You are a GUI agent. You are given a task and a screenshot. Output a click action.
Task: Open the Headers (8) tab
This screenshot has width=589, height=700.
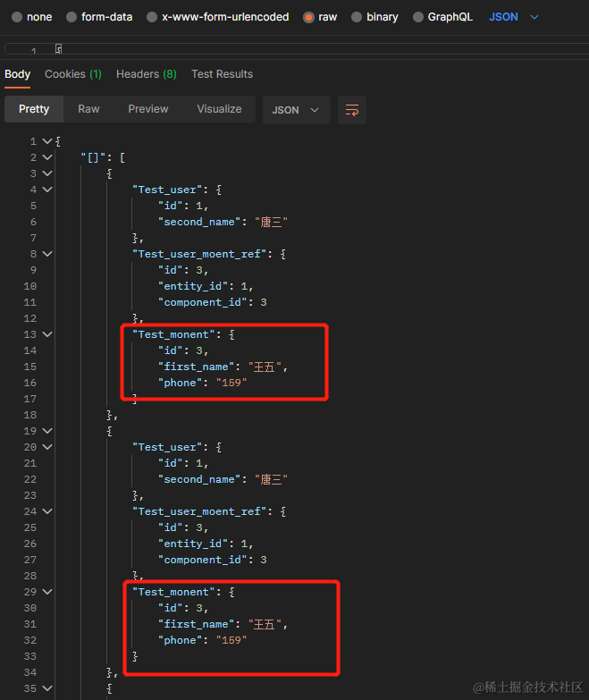tap(147, 74)
